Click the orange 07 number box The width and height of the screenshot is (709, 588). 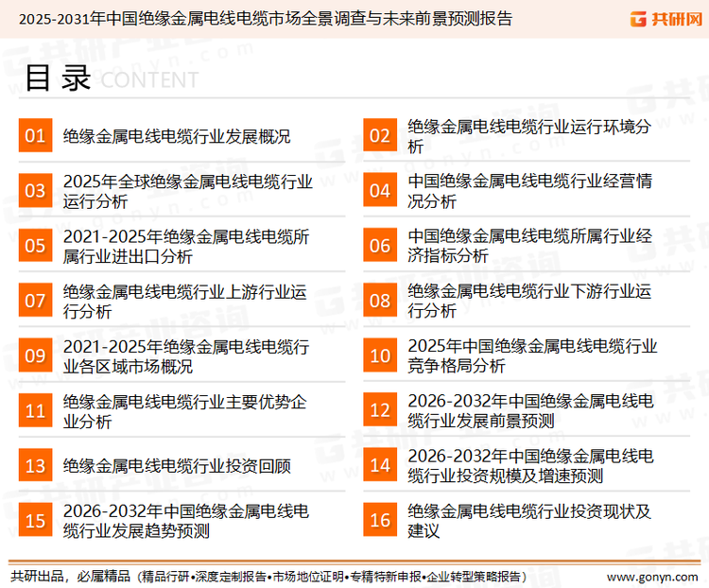pos(35,301)
